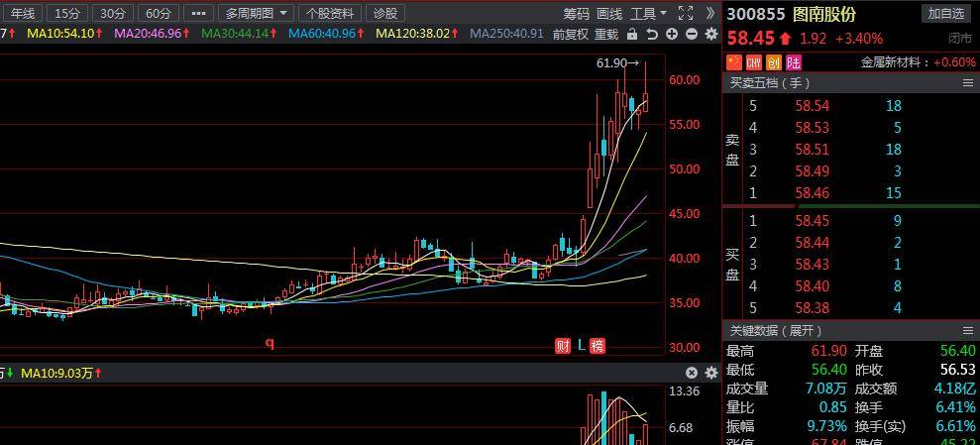
Task: Click the undo arrow icon above chart
Action: pos(652,35)
